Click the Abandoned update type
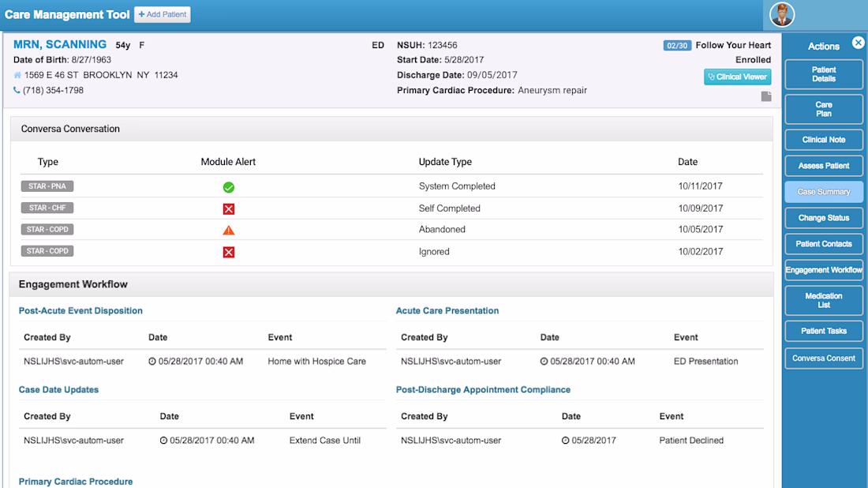This screenshot has width=868, height=488. [x=442, y=229]
